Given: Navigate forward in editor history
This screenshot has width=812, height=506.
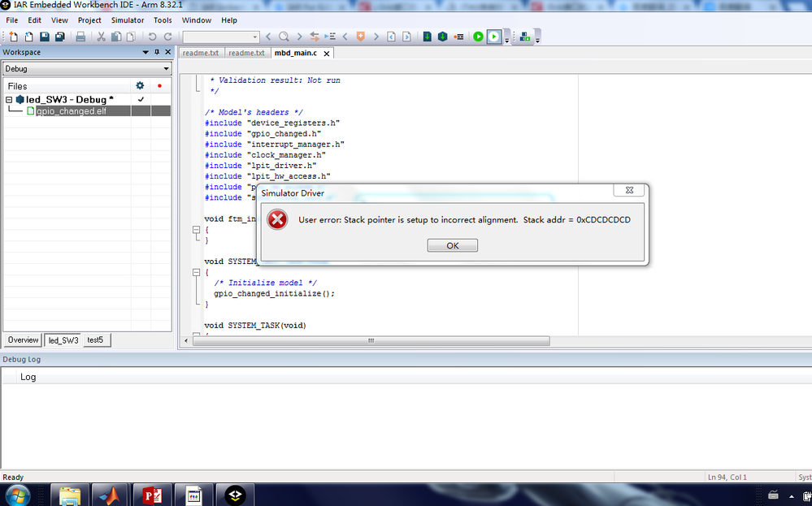Looking at the screenshot, I should [407, 37].
